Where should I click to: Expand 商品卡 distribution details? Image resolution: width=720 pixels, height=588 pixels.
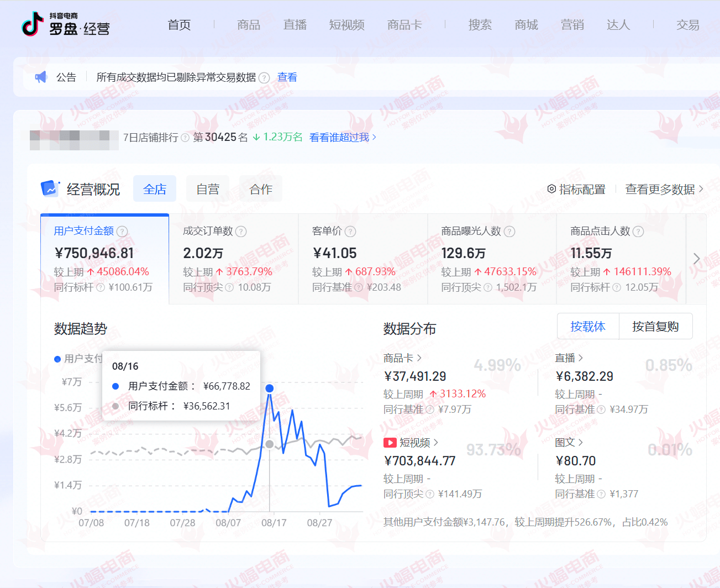point(402,358)
